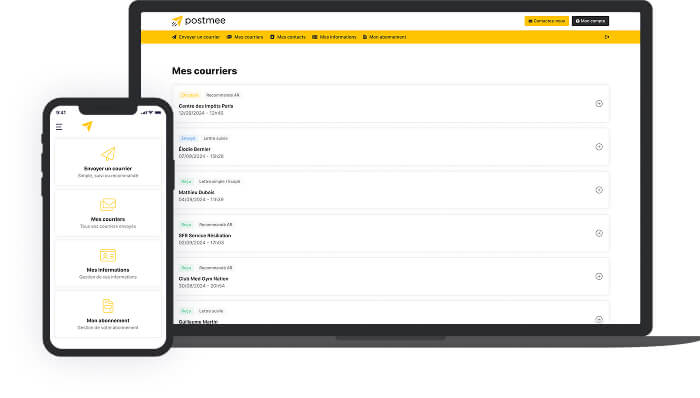The height and width of the screenshot is (398, 700).
Task: Open the arrow icon on SFR Service Résiliation row
Action: (599, 233)
